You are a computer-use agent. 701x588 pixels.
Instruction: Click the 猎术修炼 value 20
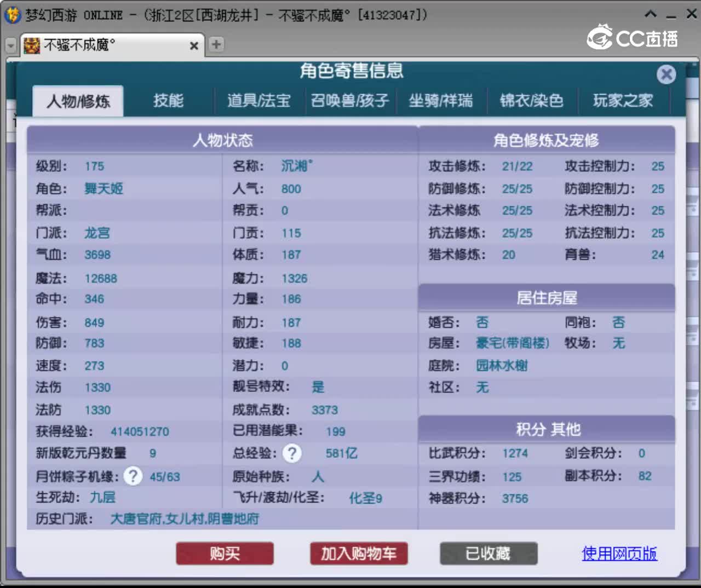click(509, 255)
